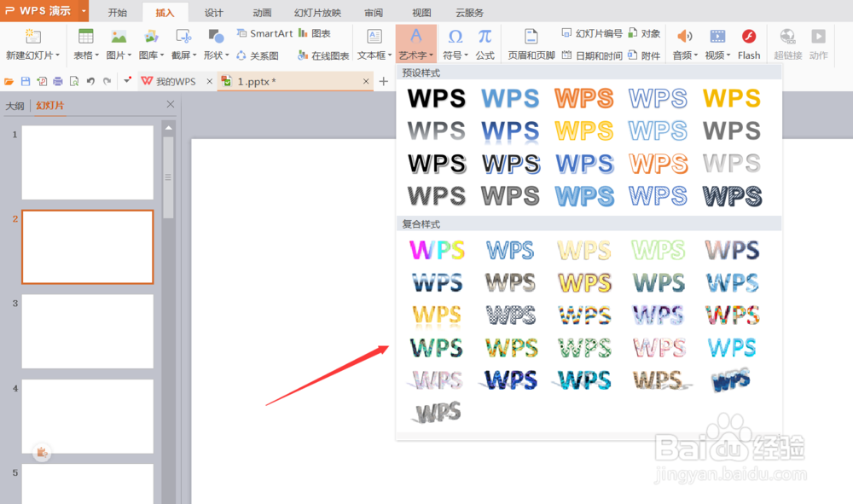Add a new document tab with plus

pos(384,82)
